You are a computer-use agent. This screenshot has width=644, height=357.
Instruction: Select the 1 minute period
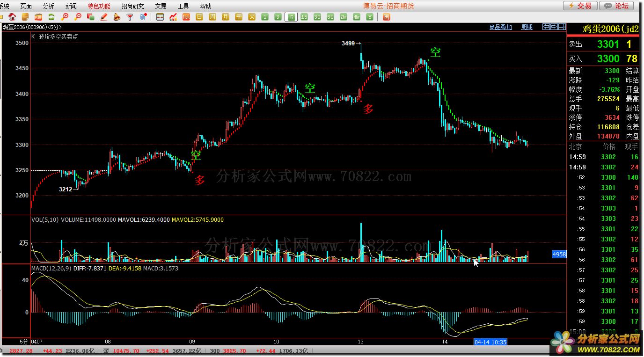click(265, 17)
